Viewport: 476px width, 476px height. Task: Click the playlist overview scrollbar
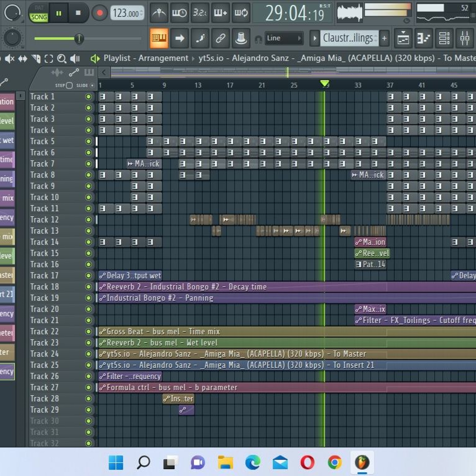(x=293, y=73)
